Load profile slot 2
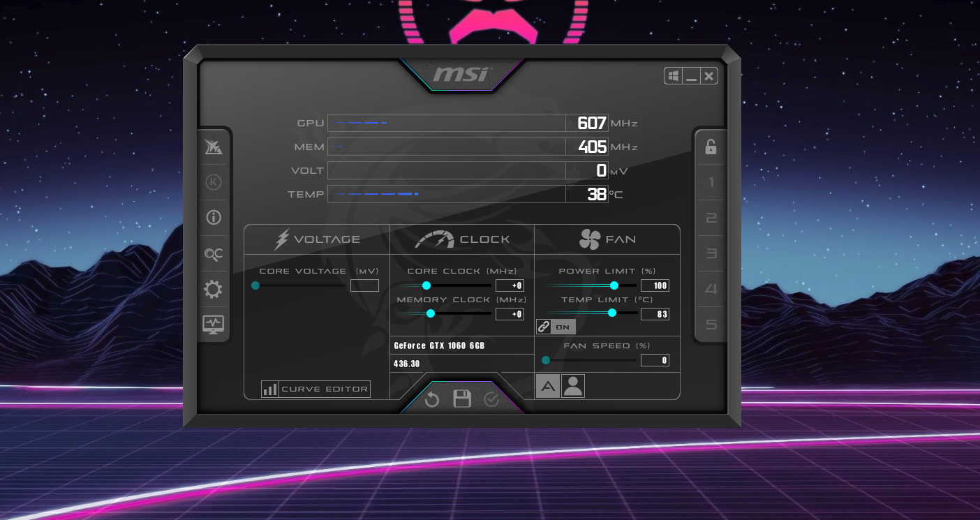 pos(711,218)
